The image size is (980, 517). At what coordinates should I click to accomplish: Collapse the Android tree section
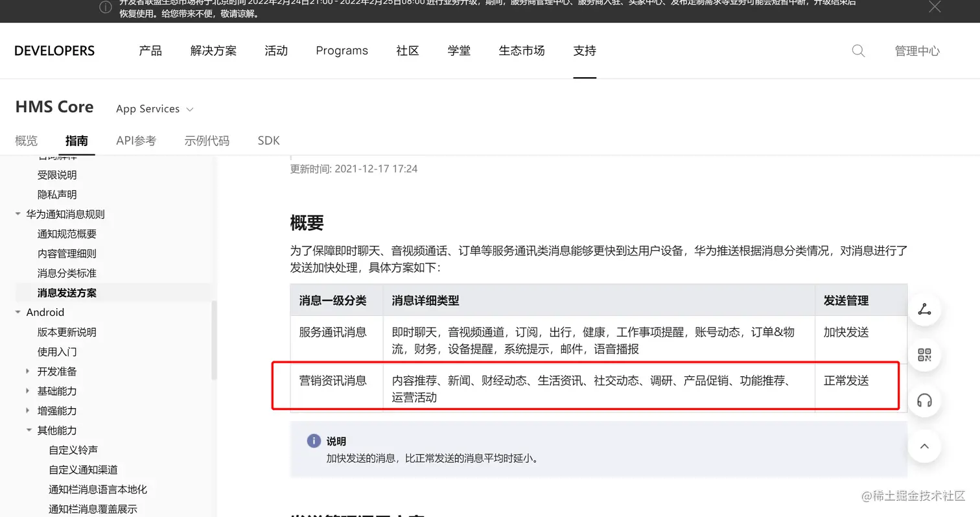pos(17,312)
